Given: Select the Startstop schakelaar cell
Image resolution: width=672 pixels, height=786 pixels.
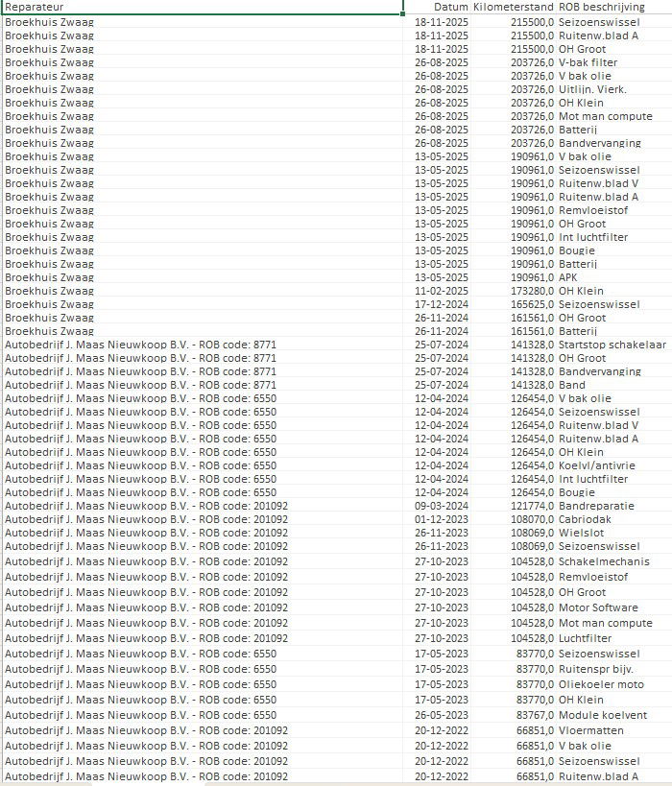Looking at the screenshot, I should (x=613, y=345).
